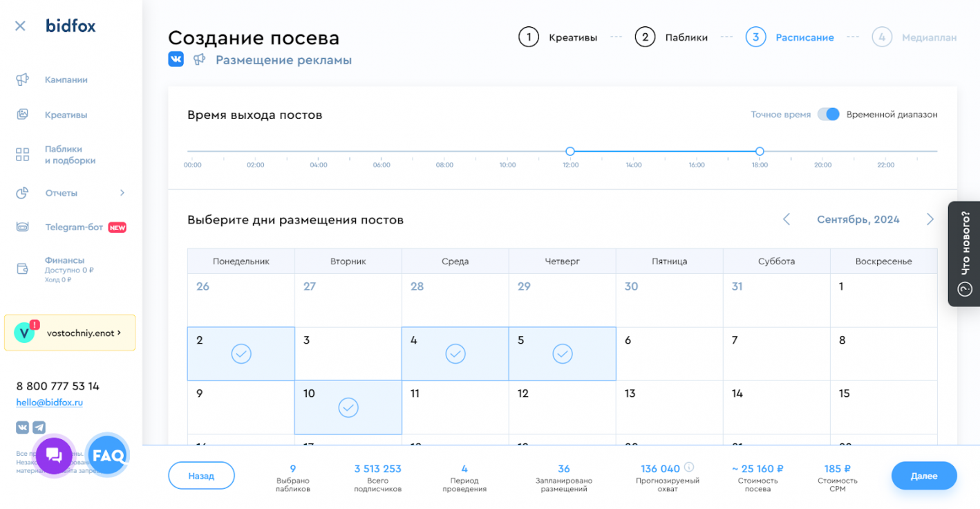The image size is (980, 509).
Task: Open Паблики и подборки menu item
Action: [70, 154]
